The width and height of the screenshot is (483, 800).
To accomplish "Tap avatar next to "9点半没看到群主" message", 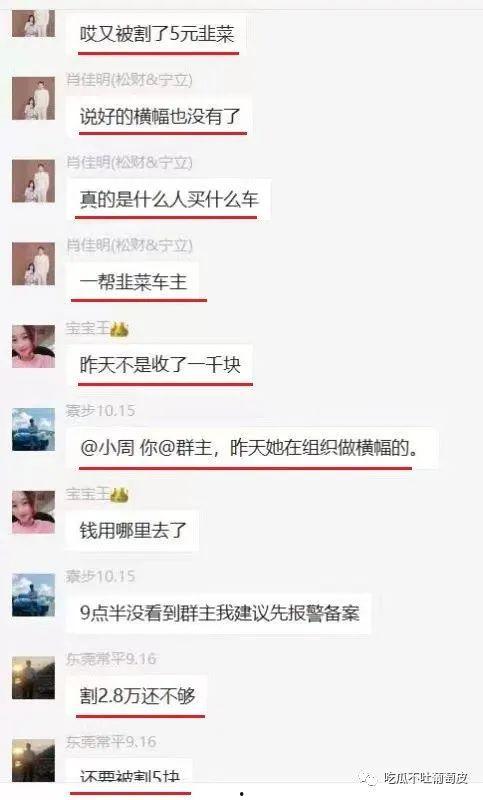I will (33, 595).
